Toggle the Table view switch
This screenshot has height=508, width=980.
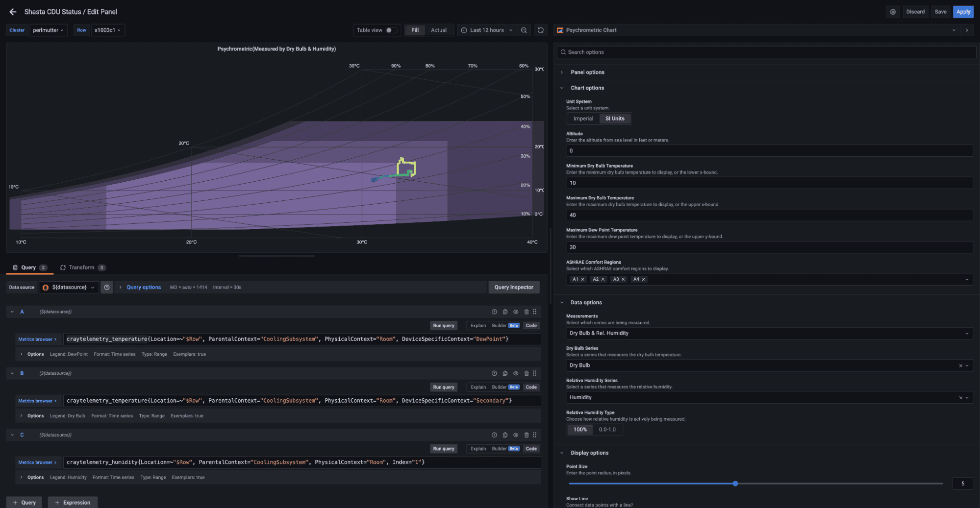pos(390,30)
